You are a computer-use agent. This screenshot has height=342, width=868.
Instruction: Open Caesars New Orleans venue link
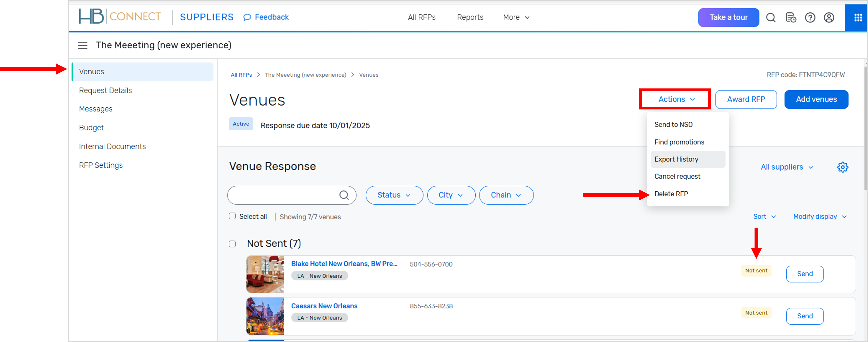(x=324, y=306)
